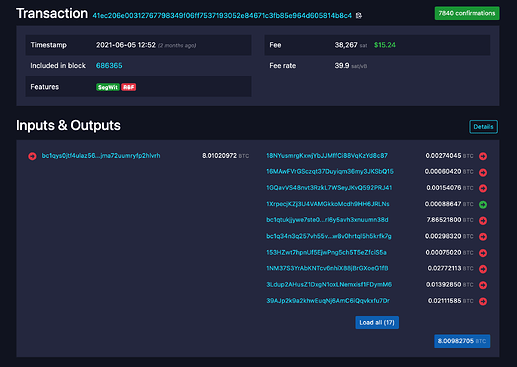Click the fee value $15.24
Viewport: 517px width, 367px height.
click(x=385, y=45)
